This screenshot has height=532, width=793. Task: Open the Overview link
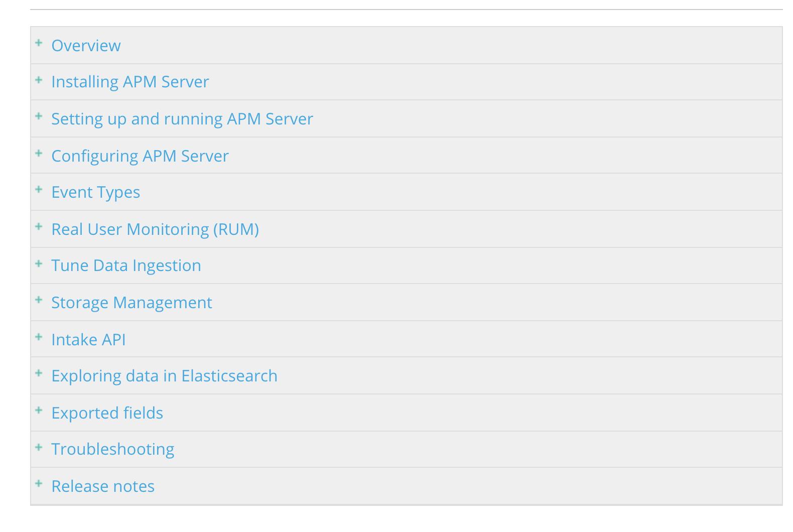click(86, 46)
